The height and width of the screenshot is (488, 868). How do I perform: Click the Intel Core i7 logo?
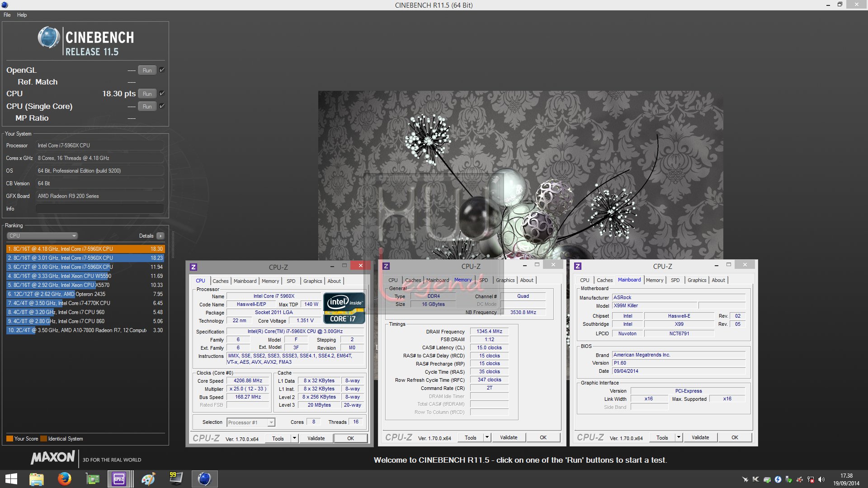pos(344,308)
